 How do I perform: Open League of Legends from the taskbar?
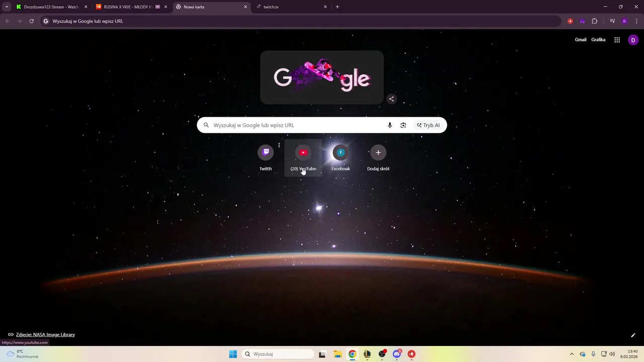[367, 354]
